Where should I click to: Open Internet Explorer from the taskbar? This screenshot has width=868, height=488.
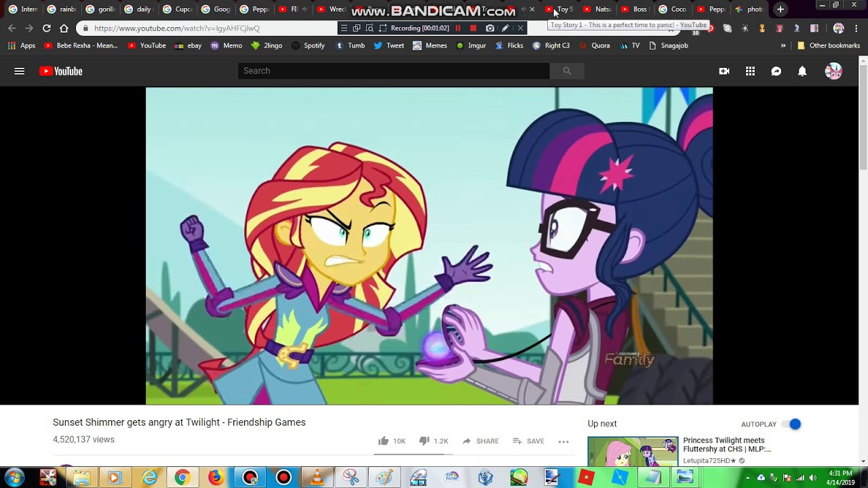tap(149, 477)
